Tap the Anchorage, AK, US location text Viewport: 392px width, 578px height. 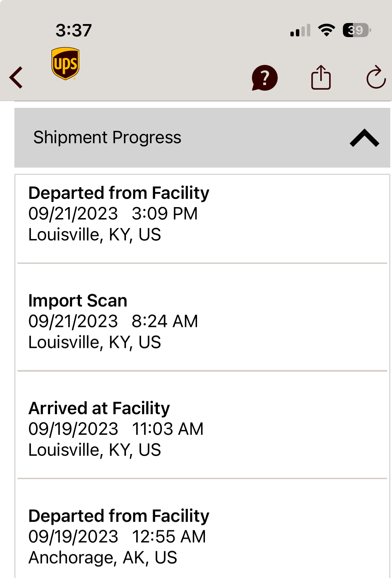(x=103, y=557)
